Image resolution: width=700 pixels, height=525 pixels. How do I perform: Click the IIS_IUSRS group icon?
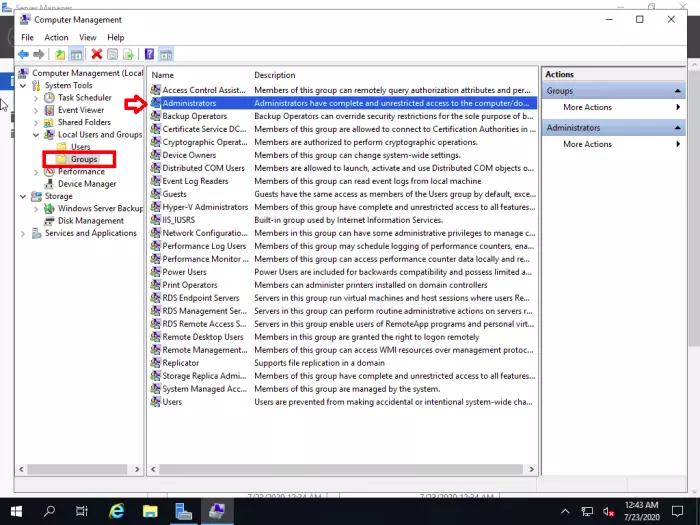tap(155, 220)
